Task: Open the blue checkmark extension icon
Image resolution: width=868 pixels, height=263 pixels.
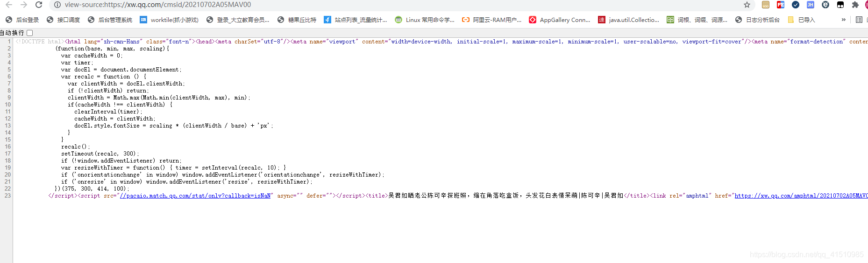Action: click(x=795, y=5)
